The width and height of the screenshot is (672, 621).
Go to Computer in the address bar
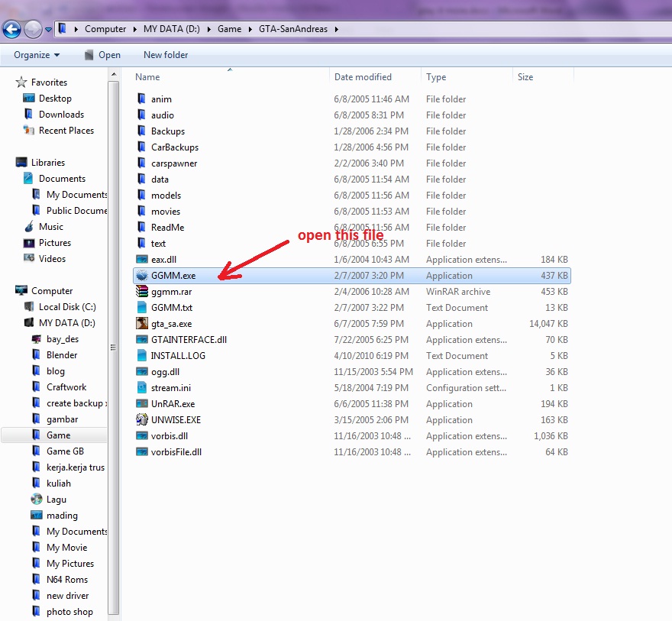click(x=105, y=29)
